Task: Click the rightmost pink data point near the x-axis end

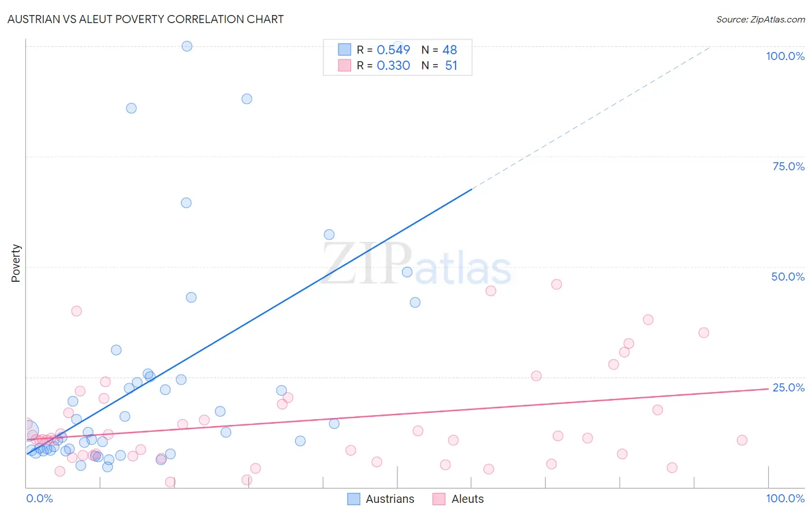Action: pos(742,441)
